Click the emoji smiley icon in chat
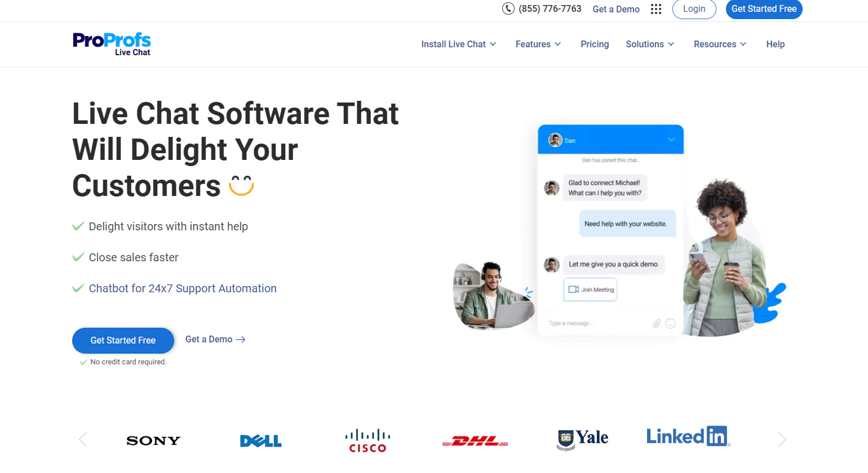 click(x=670, y=323)
